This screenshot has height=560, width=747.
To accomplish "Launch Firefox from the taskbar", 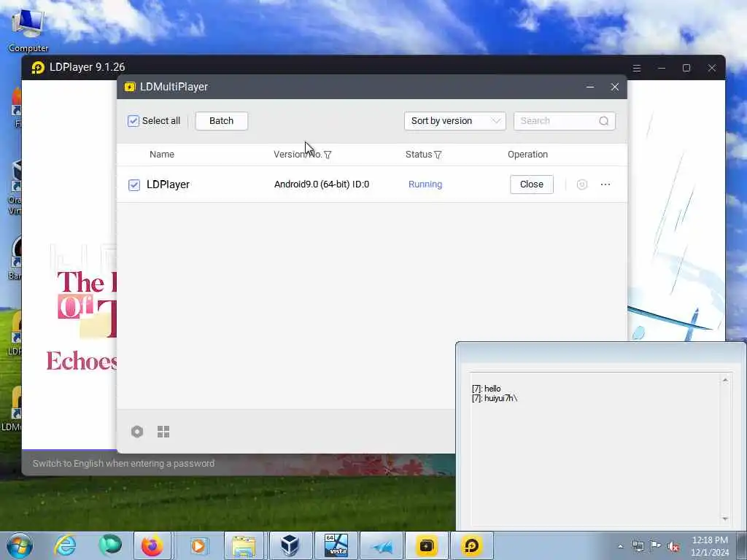I will tap(152, 545).
